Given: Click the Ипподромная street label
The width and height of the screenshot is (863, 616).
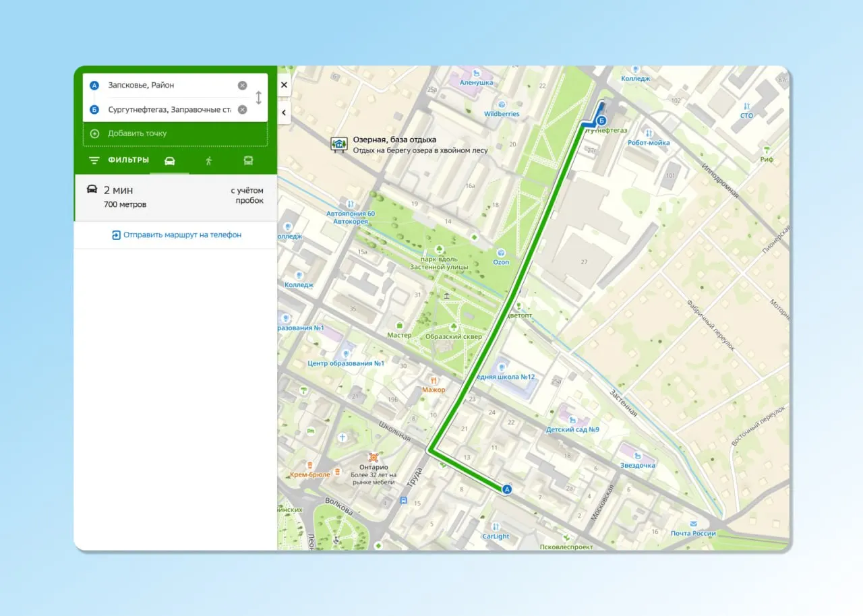Looking at the screenshot, I should coord(719,181).
